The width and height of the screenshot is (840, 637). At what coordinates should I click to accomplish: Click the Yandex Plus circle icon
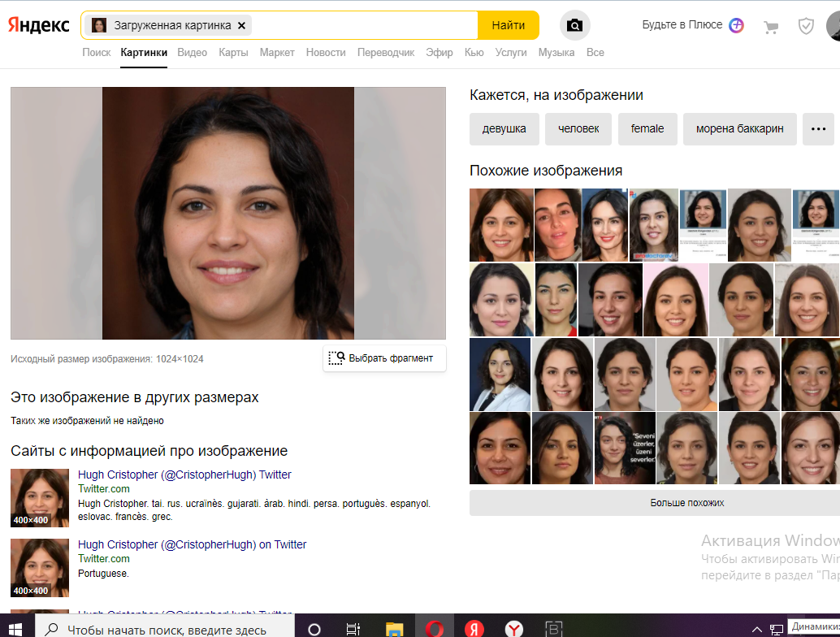736,25
